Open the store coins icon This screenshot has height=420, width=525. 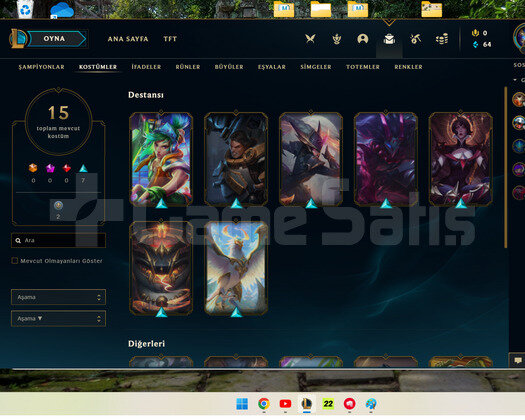pyautogui.click(x=442, y=39)
